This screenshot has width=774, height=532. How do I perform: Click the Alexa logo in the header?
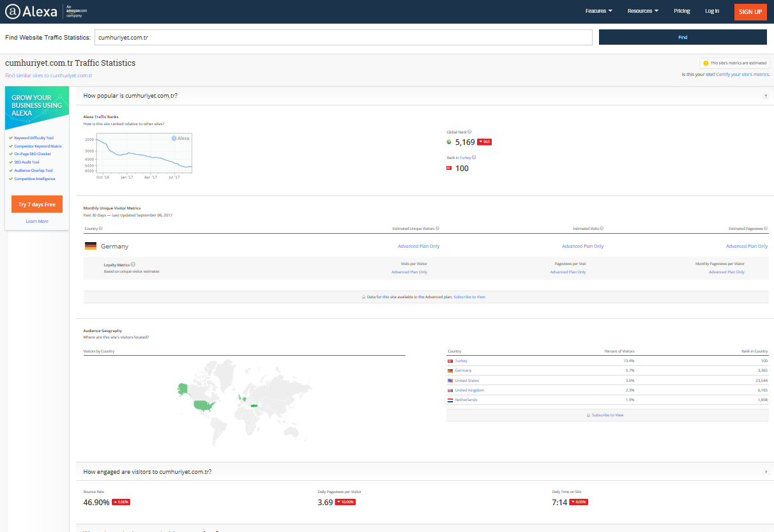click(x=31, y=11)
